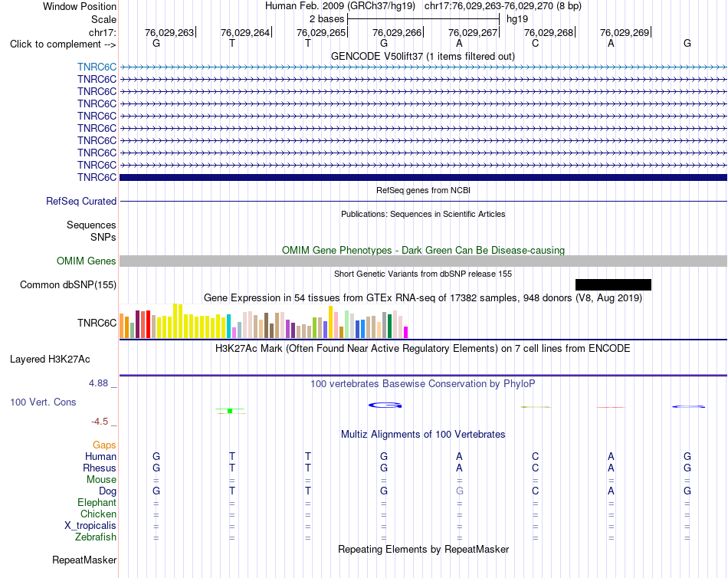Click the 'Sequences' track label

click(x=91, y=225)
